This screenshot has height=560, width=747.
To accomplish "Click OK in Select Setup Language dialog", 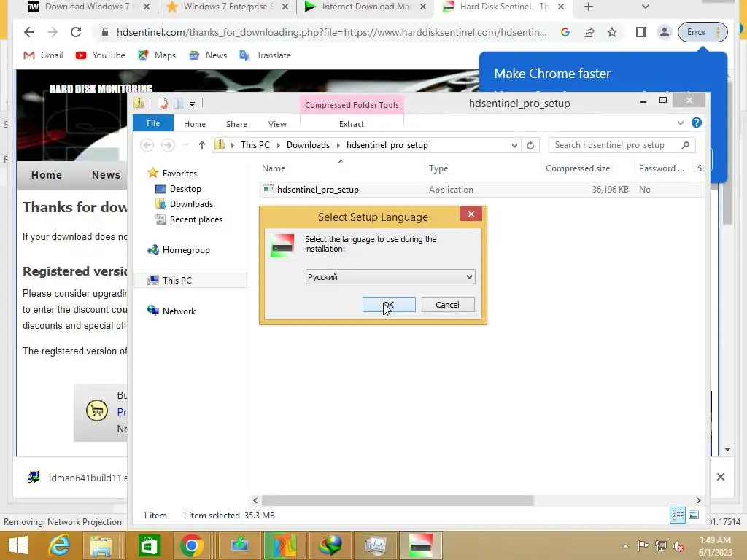I will click(389, 305).
